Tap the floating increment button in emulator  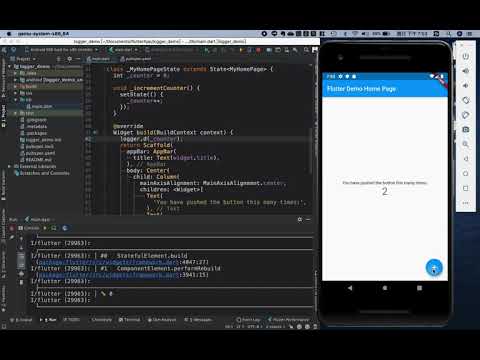[x=434, y=267]
